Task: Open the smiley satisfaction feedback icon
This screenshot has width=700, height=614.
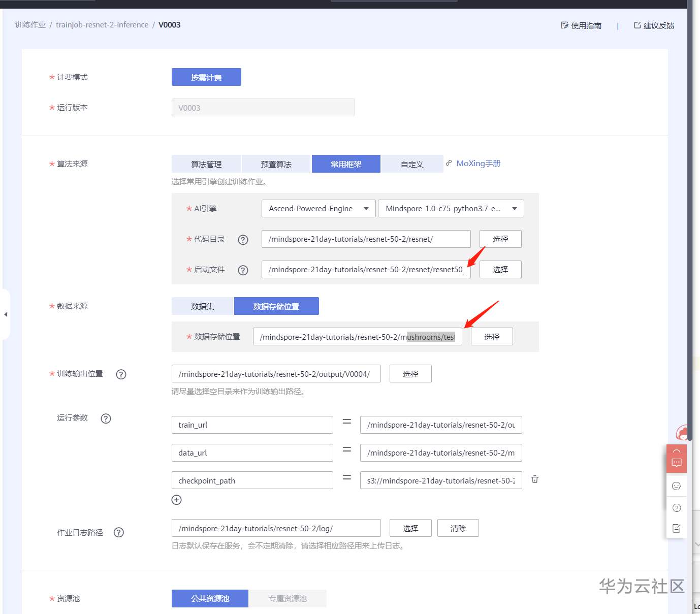Action: 677,486
